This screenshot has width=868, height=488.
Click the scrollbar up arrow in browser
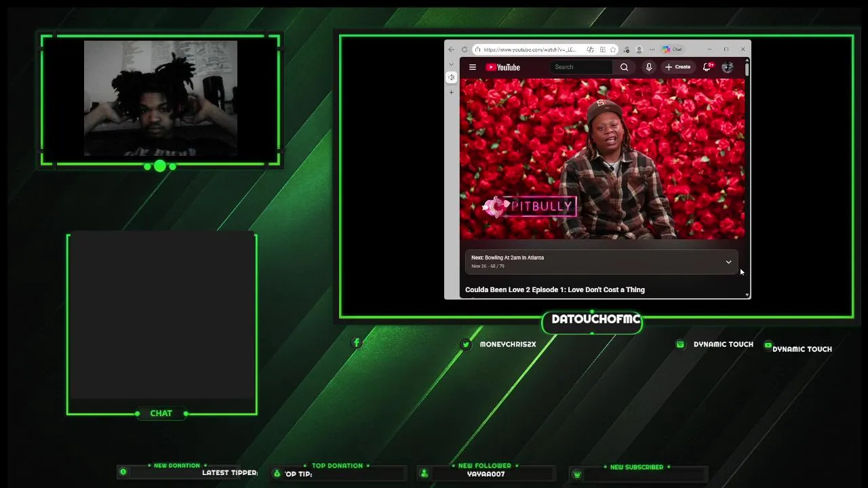click(x=747, y=61)
